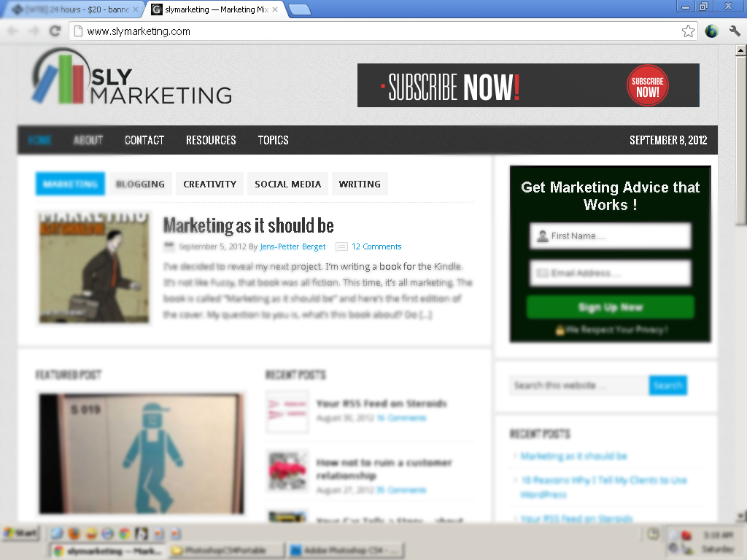The height and width of the screenshot is (560, 747).
Task: Click the book cover thumbnail of the post
Action: point(94,268)
